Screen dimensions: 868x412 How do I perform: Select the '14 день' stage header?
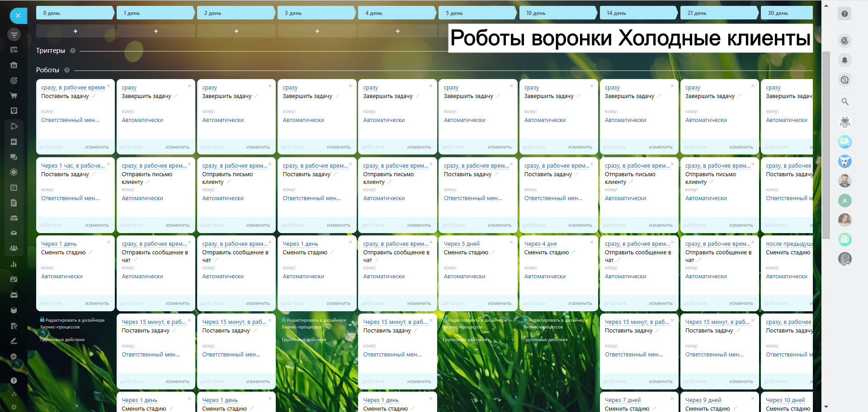pyautogui.click(x=637, y=13)
